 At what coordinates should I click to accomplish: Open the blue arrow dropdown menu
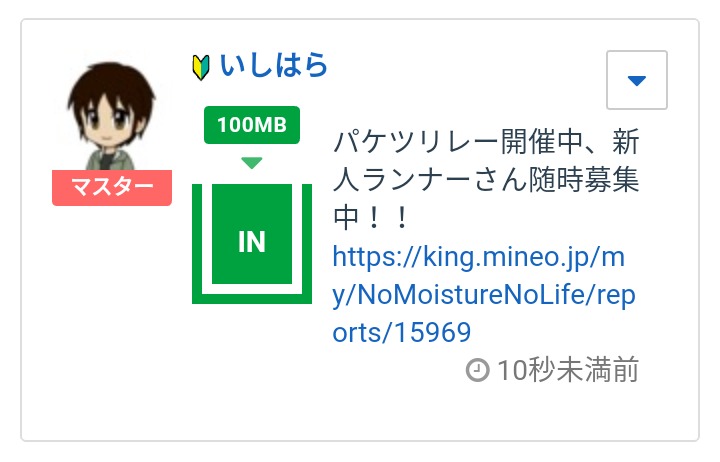[x=637, y=80]
